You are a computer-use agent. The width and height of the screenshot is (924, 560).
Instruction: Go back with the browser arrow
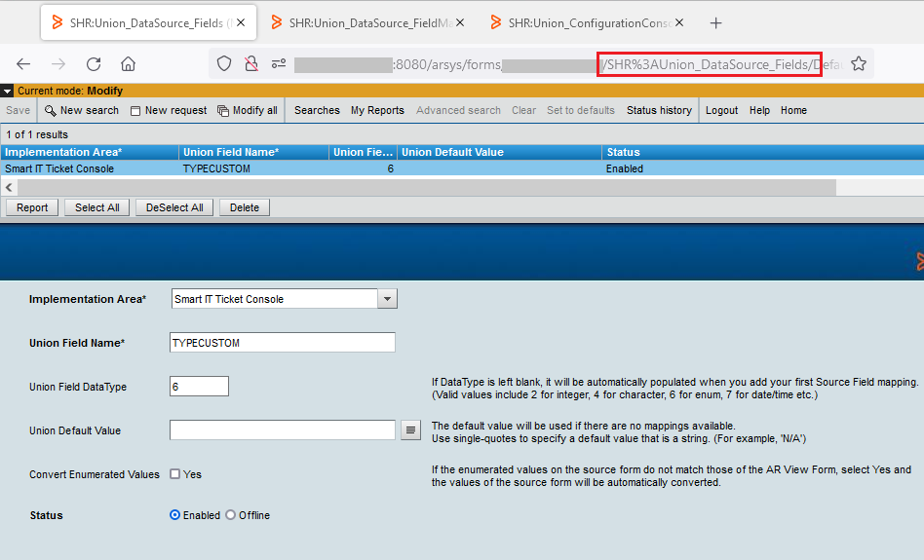pos(23,64)
